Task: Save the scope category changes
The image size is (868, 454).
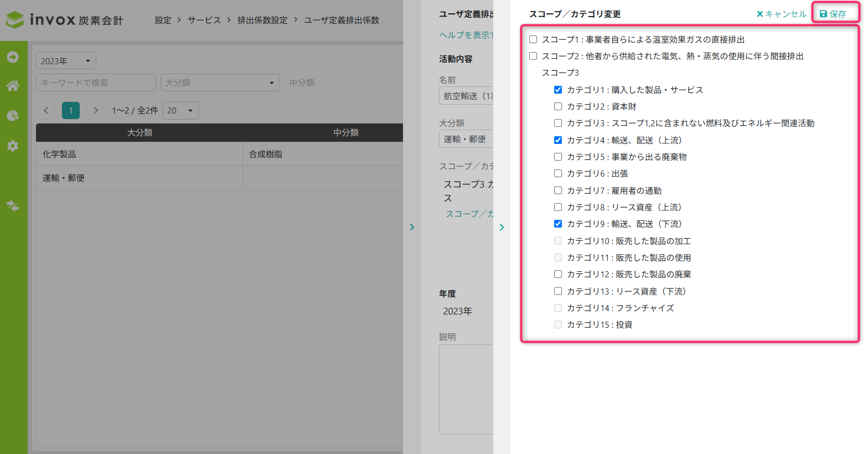Action: point(833,14)
